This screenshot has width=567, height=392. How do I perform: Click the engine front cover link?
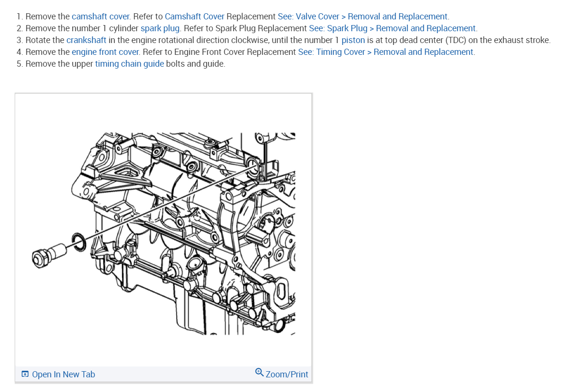105,52
